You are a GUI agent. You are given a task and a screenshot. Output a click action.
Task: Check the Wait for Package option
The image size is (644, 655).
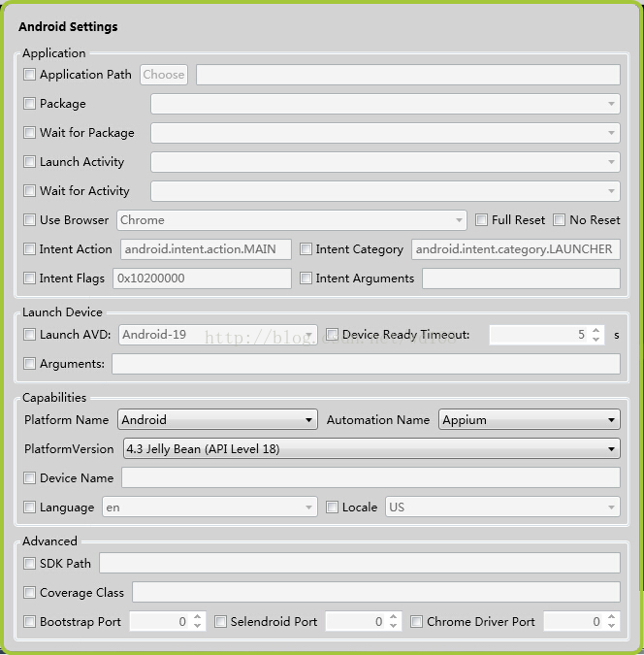click(29, 132)
